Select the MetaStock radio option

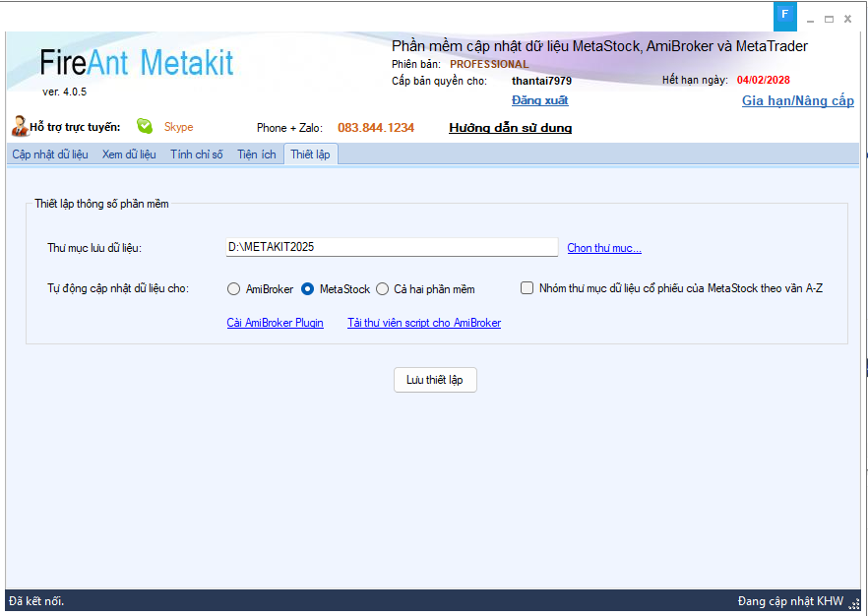308,289
